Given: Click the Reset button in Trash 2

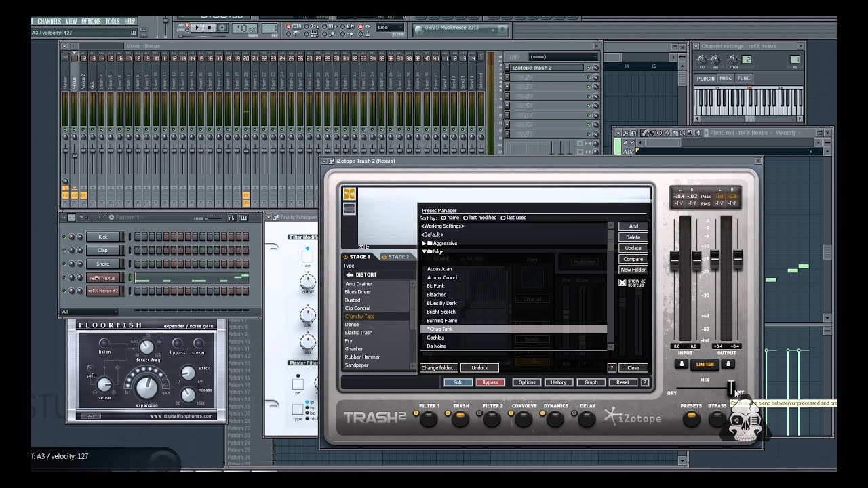Looking at the screenshot, I should point(623,382).
